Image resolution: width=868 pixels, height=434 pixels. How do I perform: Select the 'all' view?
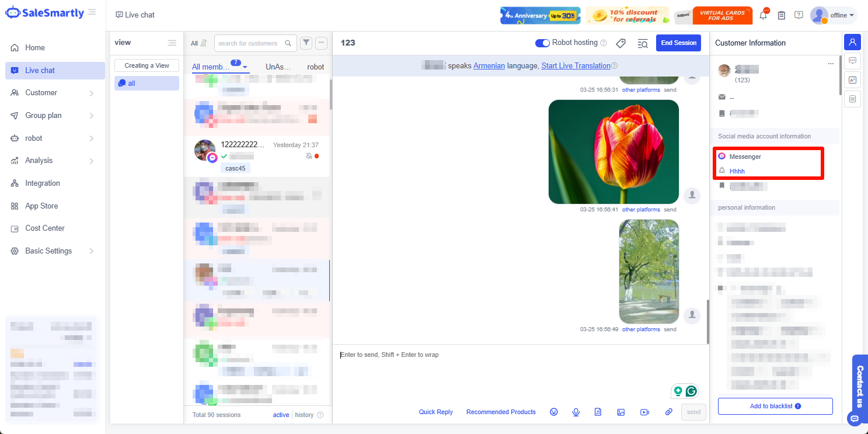[x=147, y=84]
